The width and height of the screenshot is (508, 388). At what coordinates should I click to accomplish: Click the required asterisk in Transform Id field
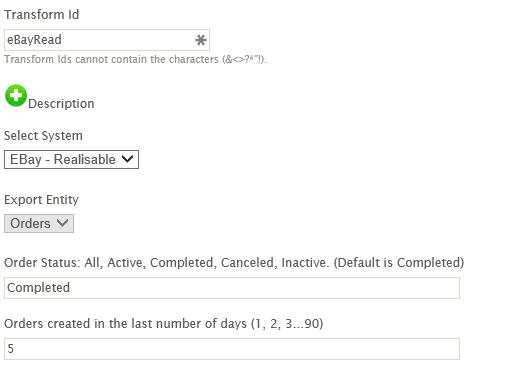point(201,40)
